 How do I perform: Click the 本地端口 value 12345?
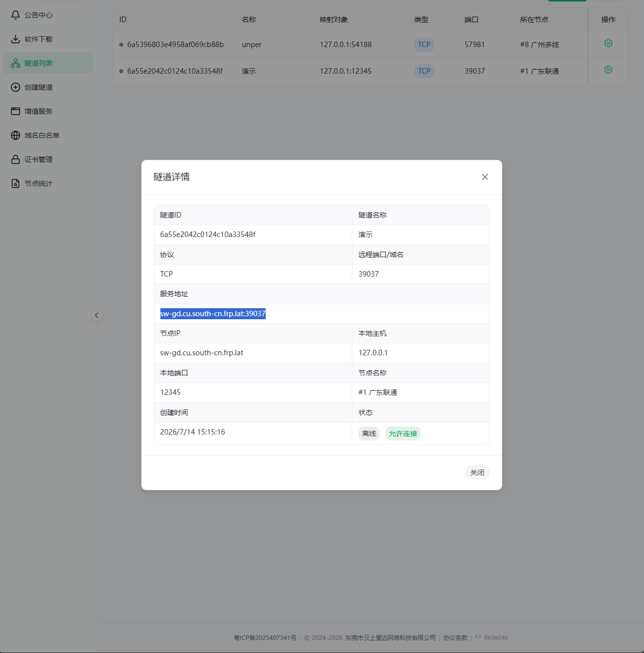pyautogui.click(x=170, y=392)
